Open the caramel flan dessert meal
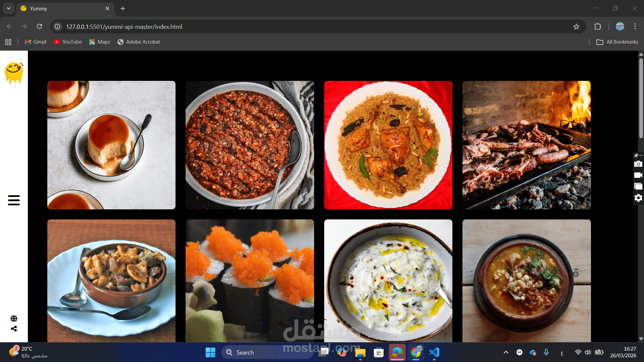The image size is (644, 362). coord(111,145)
